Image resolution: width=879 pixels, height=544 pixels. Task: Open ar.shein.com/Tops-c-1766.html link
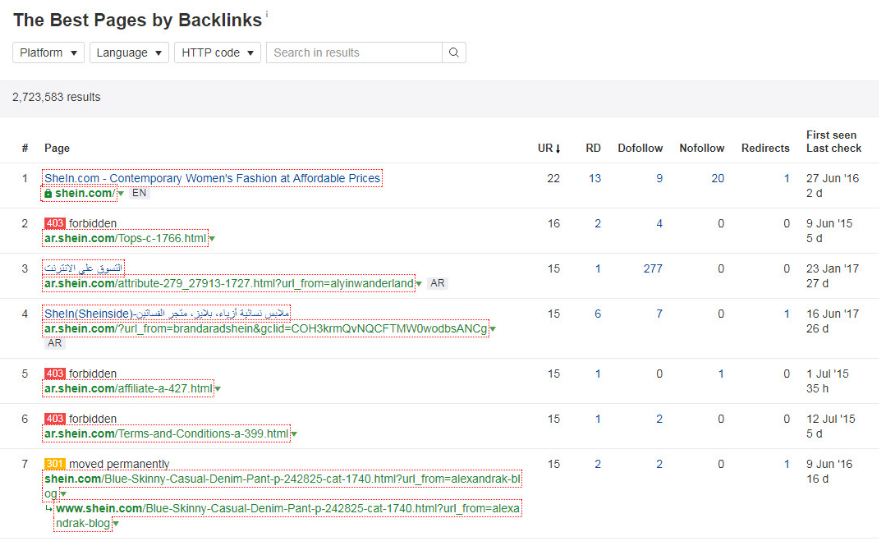point(126,238)
